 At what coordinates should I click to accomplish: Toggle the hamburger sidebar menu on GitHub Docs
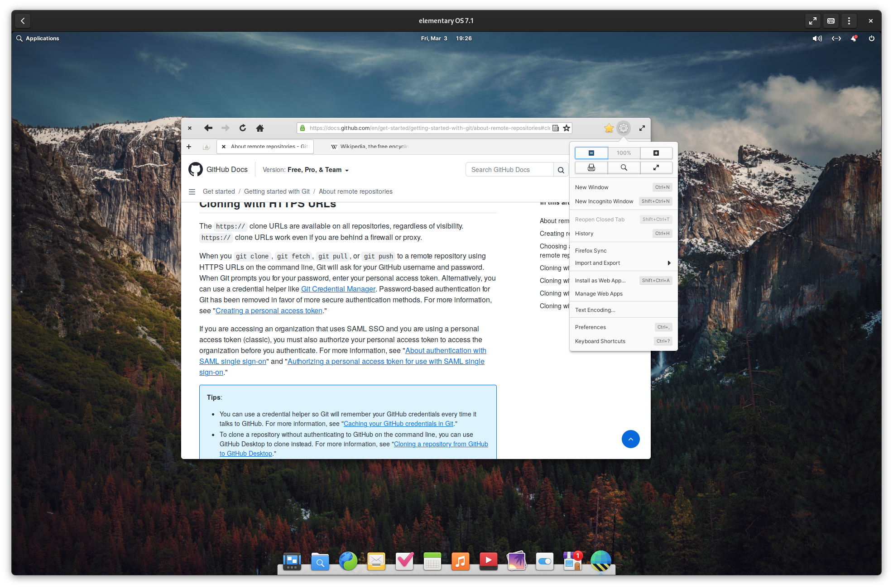point(192,191)
